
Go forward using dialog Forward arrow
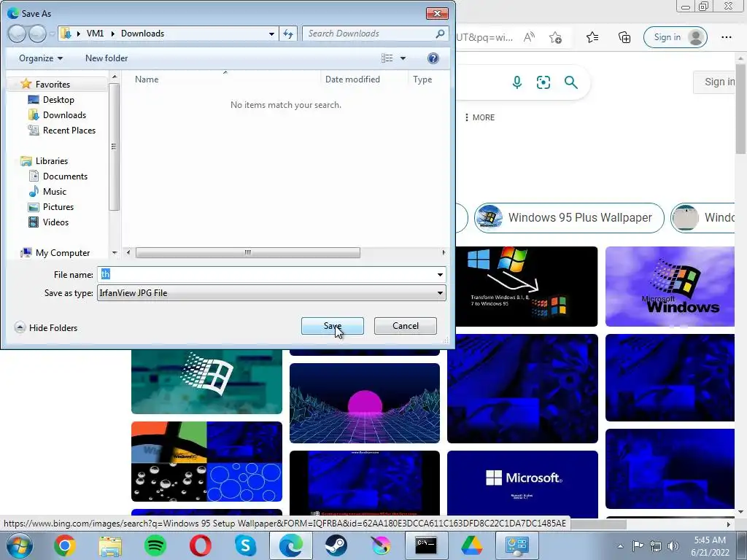point(37,34)
